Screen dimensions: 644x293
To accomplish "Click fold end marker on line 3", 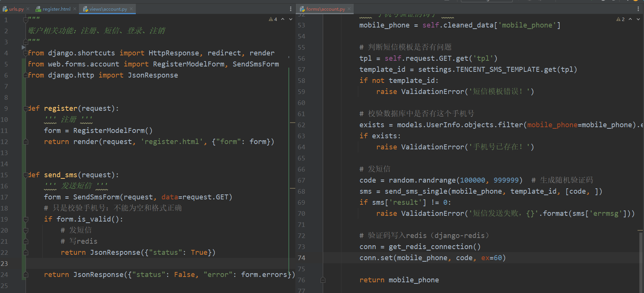I will click(26, 42).
